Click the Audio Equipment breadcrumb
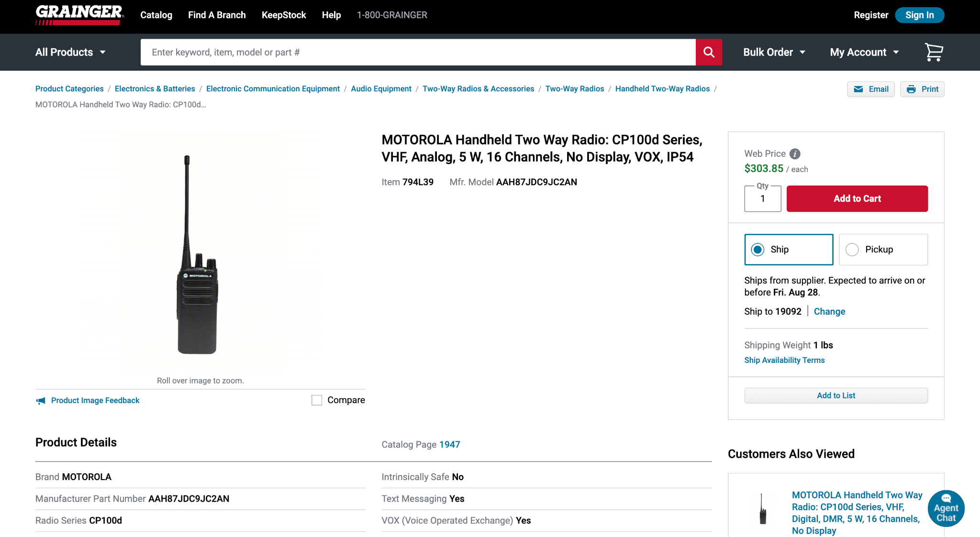980x537 pixels. tap(381, 88)
